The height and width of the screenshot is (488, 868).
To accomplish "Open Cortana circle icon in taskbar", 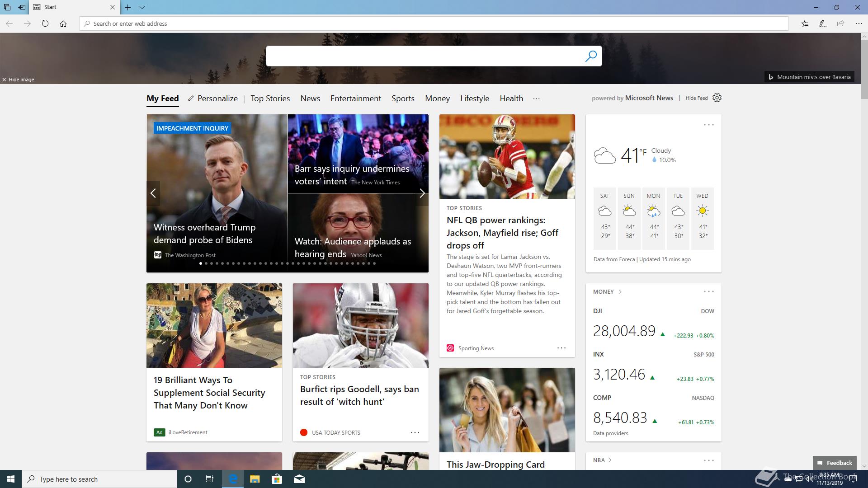I will [188, 479].
